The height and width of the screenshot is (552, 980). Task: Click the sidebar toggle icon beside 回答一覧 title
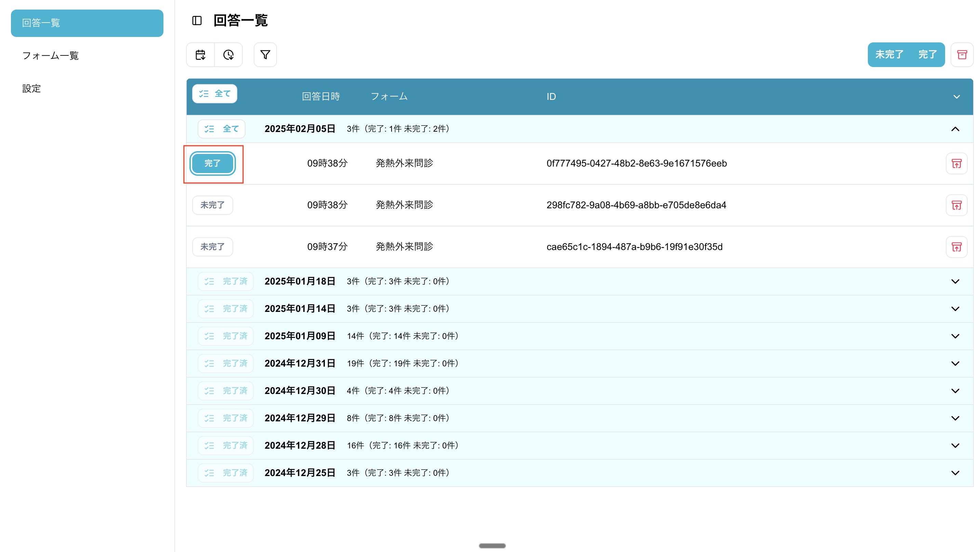pos(197,21)
